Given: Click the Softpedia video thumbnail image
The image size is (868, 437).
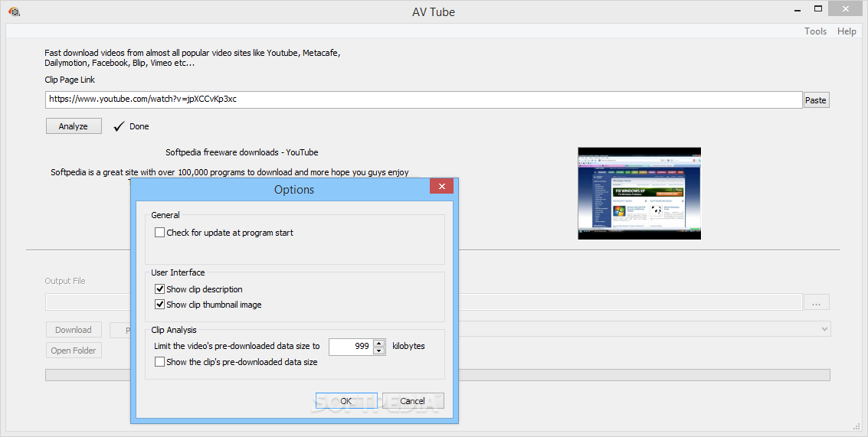Looking at the screenshot, I should 640,193.
